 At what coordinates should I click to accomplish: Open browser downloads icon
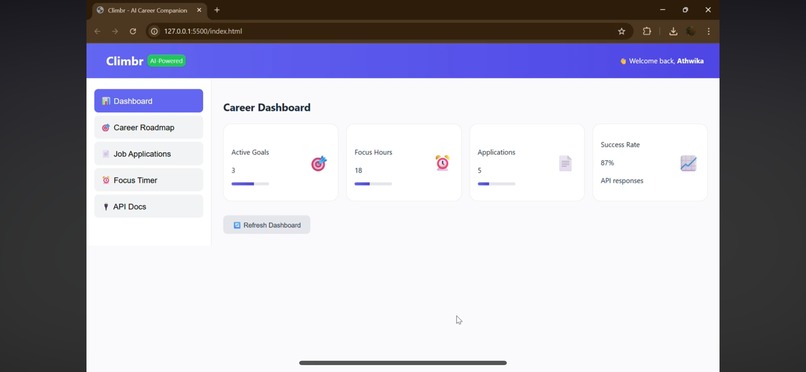click(x=673, y=31)
